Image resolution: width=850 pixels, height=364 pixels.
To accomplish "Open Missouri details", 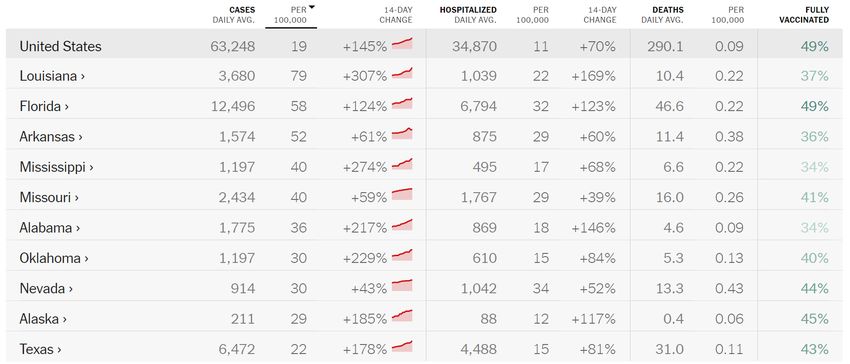I will point(49,198).
